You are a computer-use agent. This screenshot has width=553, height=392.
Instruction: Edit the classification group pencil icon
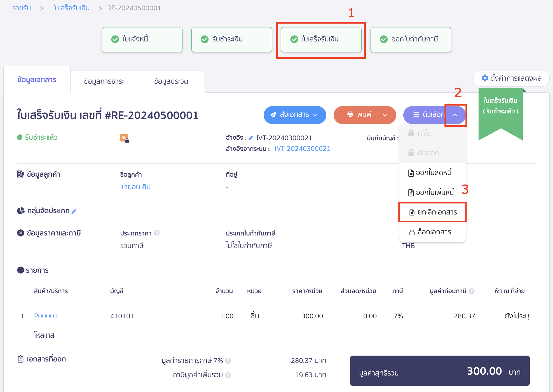[74, 211]
